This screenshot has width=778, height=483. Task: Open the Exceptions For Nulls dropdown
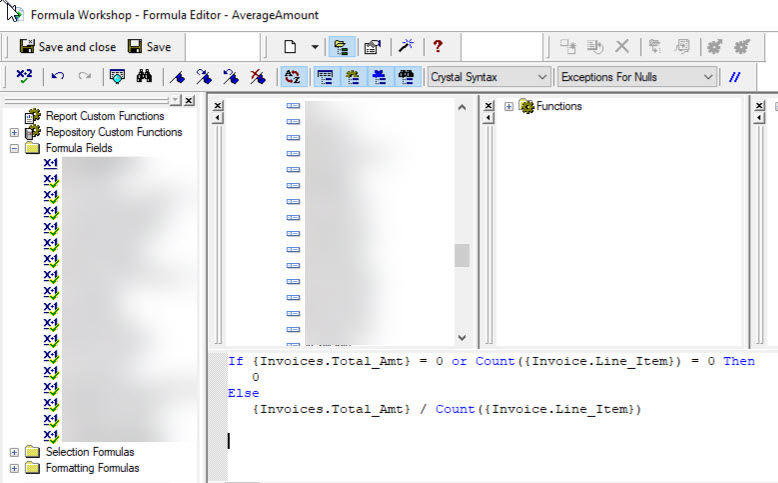tap(637, 77)
